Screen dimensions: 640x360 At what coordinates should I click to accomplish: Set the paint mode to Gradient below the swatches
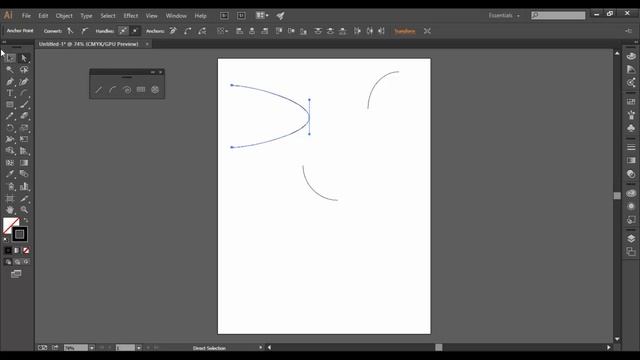click(x=17, y=250)
